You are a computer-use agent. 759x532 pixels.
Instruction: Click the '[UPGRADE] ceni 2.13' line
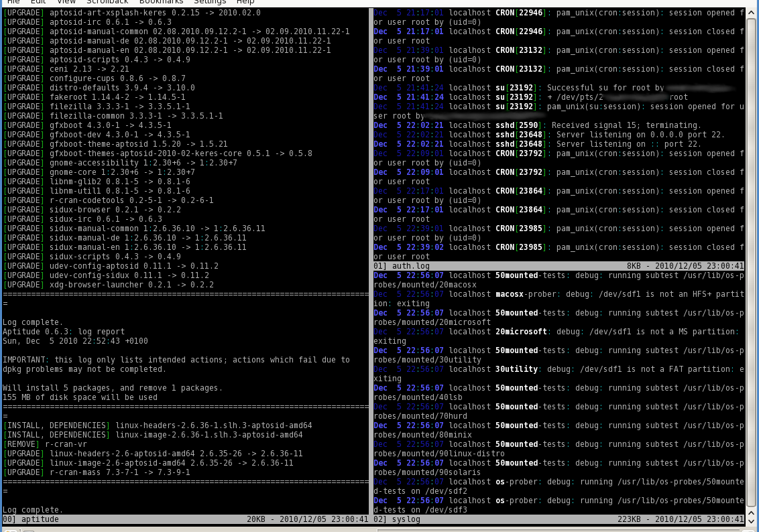66,69
